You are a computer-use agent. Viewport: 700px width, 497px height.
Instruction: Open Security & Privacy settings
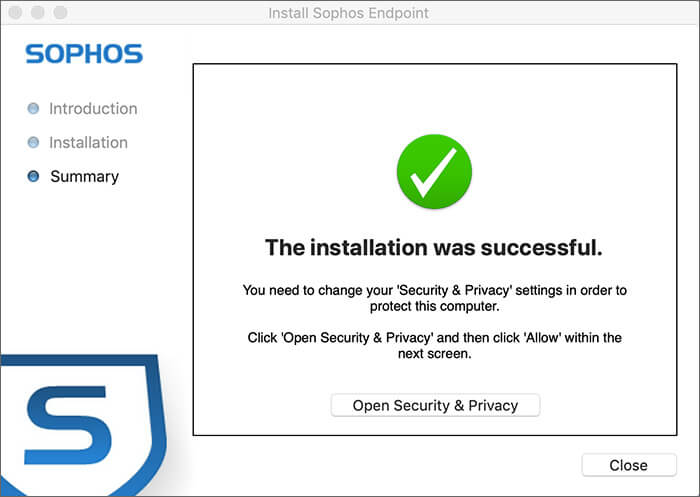pos(435,405)
